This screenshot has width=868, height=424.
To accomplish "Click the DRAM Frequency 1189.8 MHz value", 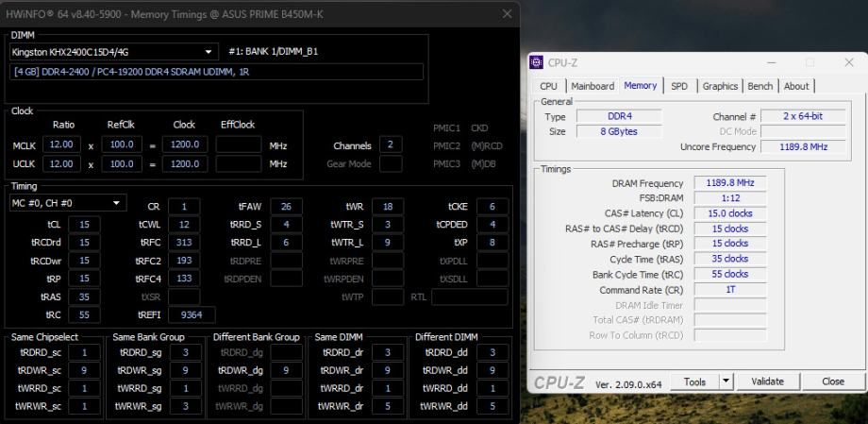I will [x=730, y=183].
